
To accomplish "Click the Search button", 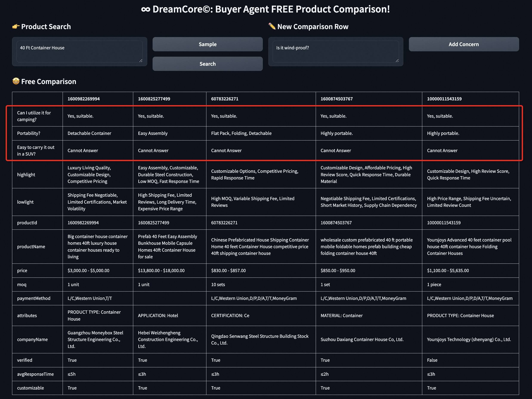I will click(x=207, y=64).
